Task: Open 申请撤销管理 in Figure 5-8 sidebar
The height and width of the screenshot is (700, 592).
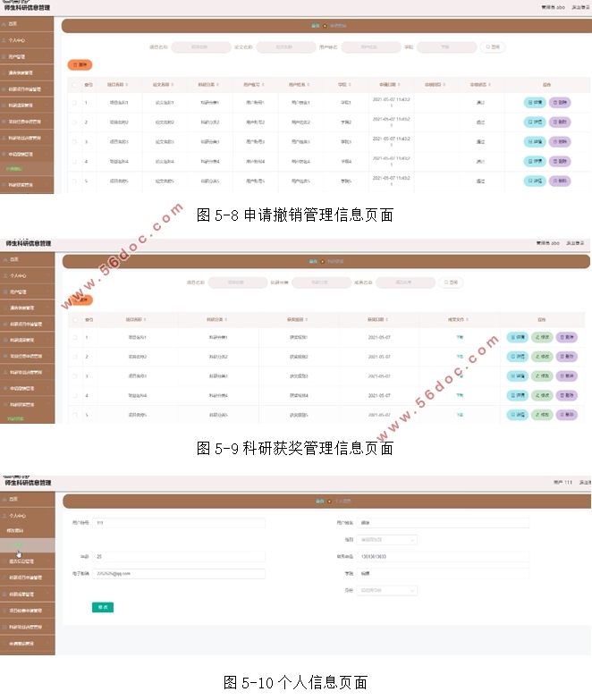Action: (27, 154)
